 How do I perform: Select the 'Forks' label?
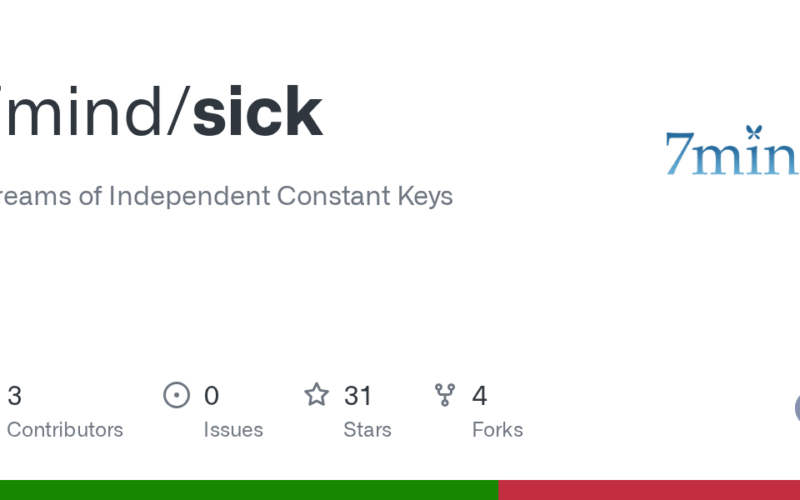pyautogui.click(x=497, y=430)
